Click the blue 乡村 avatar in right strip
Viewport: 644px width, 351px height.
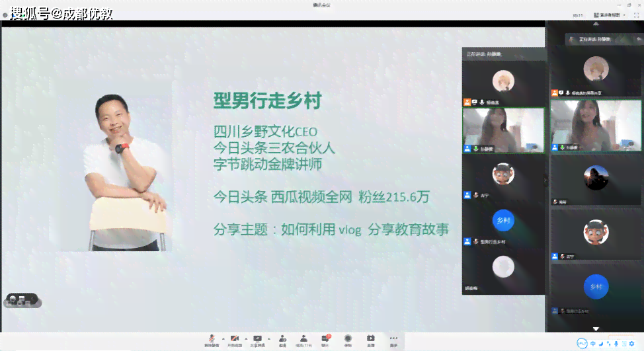(x=596, y=286)
